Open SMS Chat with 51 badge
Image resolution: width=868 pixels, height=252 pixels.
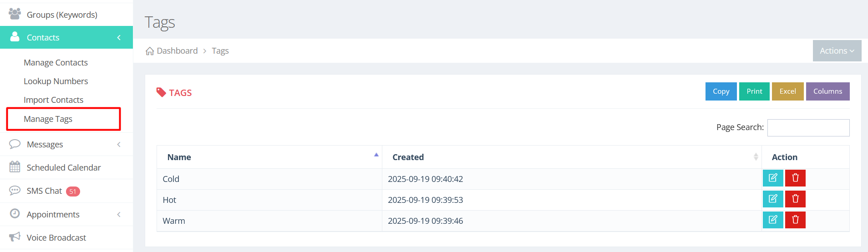point(44,191)
